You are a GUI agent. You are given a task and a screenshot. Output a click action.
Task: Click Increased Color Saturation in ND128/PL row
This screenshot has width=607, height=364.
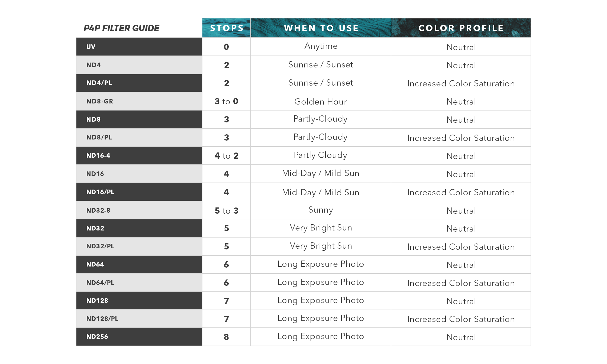(461, 319)
